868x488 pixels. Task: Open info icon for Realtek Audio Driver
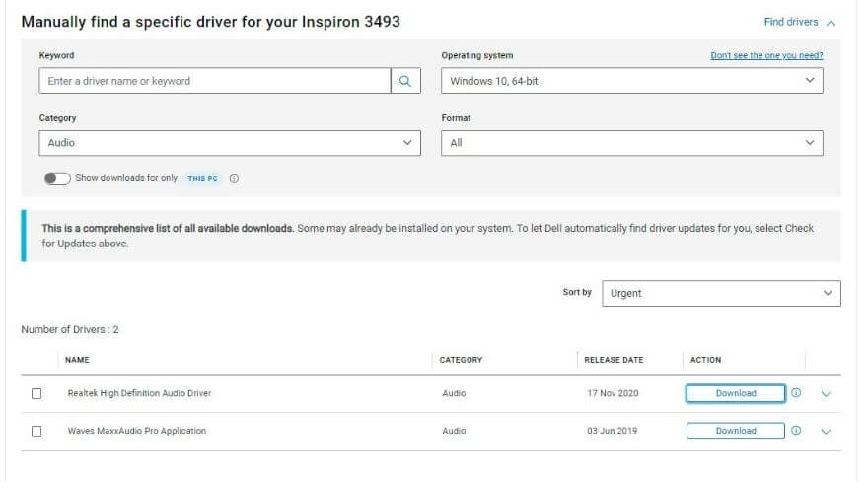click(x=796, y=393)
